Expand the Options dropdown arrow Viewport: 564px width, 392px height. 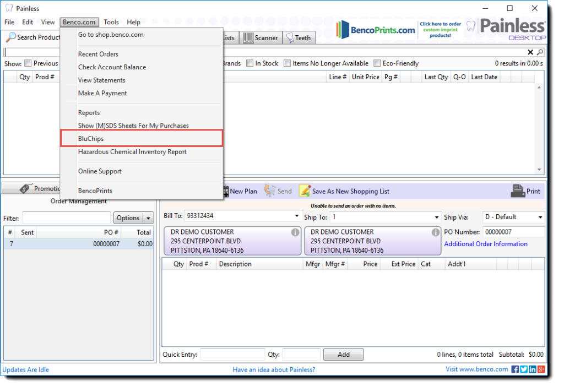pyautogui.click(x=148, y=218)
